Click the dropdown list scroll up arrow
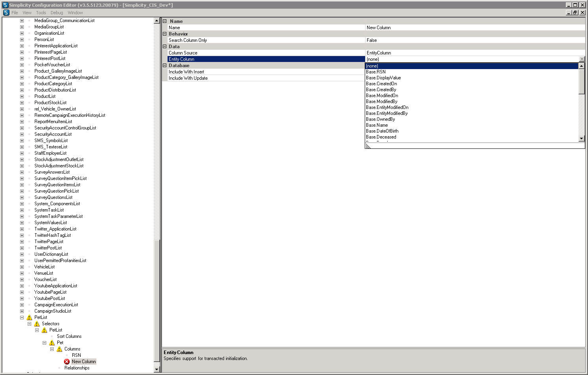Screen dimensions: 588x375 (x=581, y=66)
